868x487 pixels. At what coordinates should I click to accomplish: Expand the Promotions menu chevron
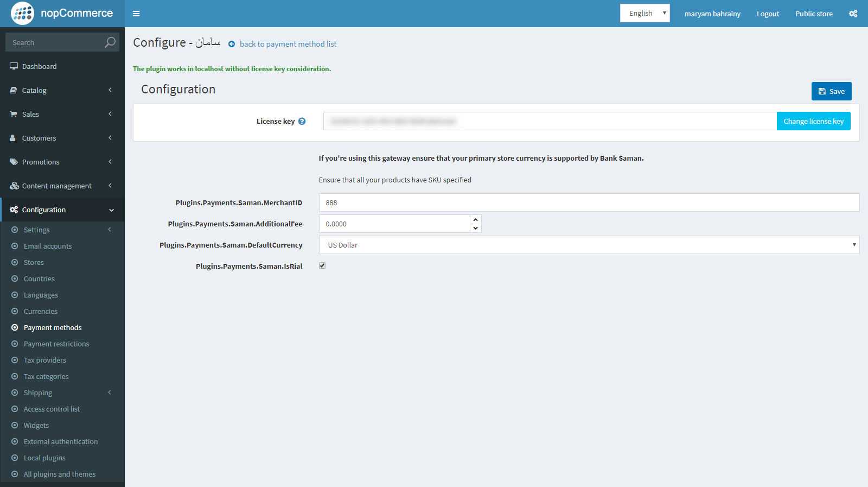[x=110, y=162]
